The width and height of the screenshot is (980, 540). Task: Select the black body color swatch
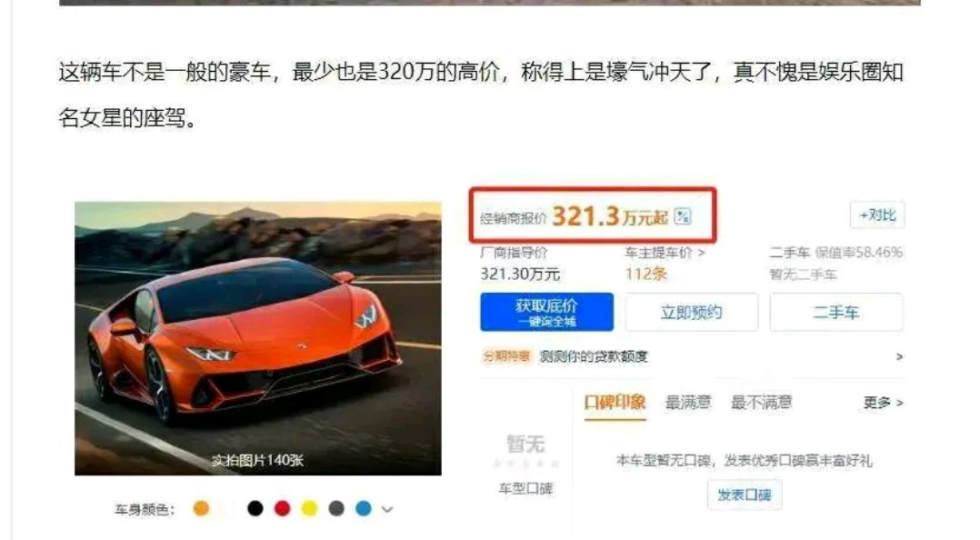coord(255,509)
